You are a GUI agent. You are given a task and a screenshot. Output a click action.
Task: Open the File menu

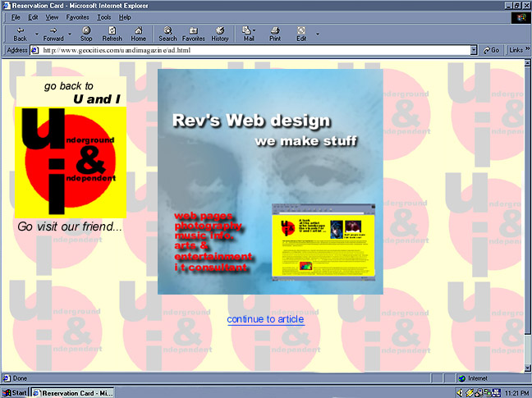[x=16, y=17]
